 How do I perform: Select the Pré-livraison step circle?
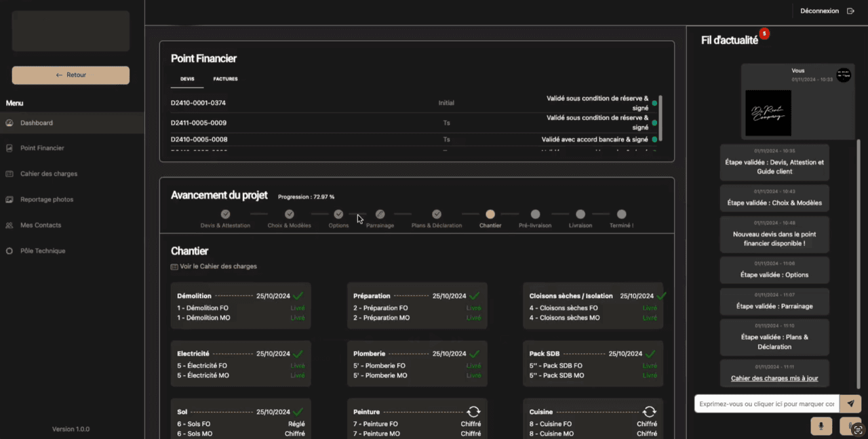[x=535, y=214]
